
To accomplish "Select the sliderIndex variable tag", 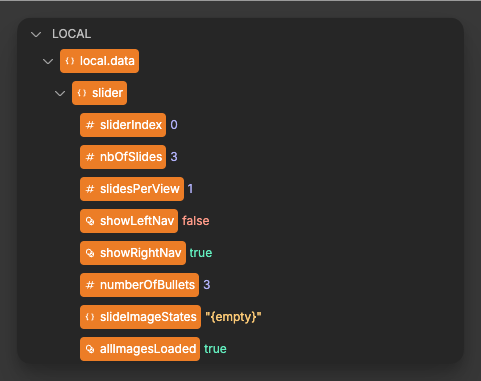I will 123,125.
